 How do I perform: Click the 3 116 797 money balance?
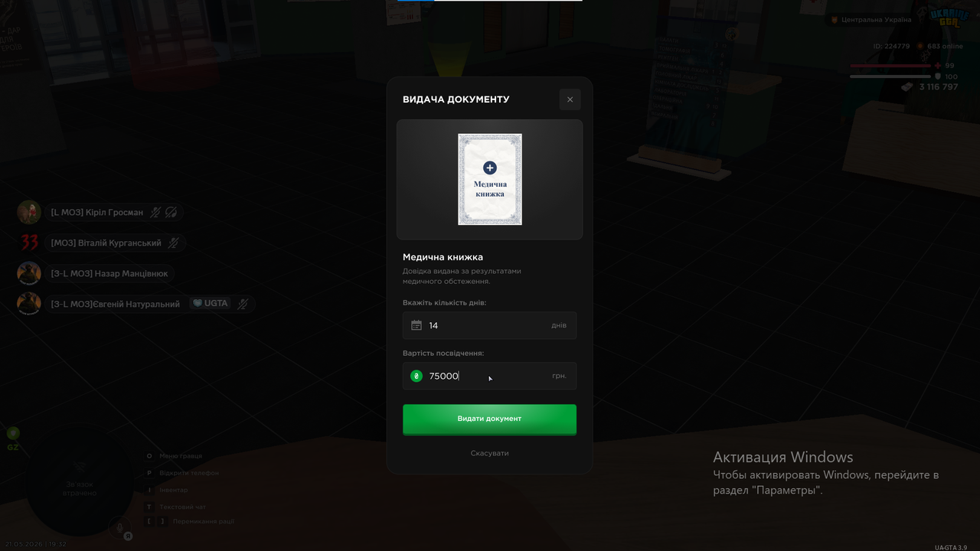pos(939,87)
